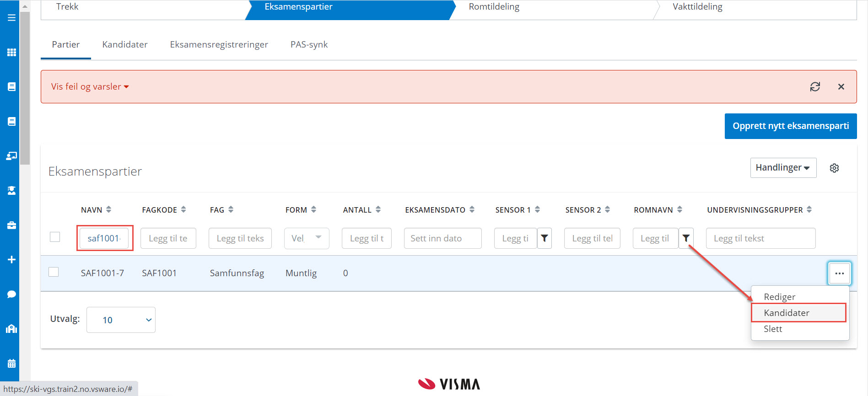Close the errors and warnings banner
Screen dimensions: 868x396
pos(841,86)
